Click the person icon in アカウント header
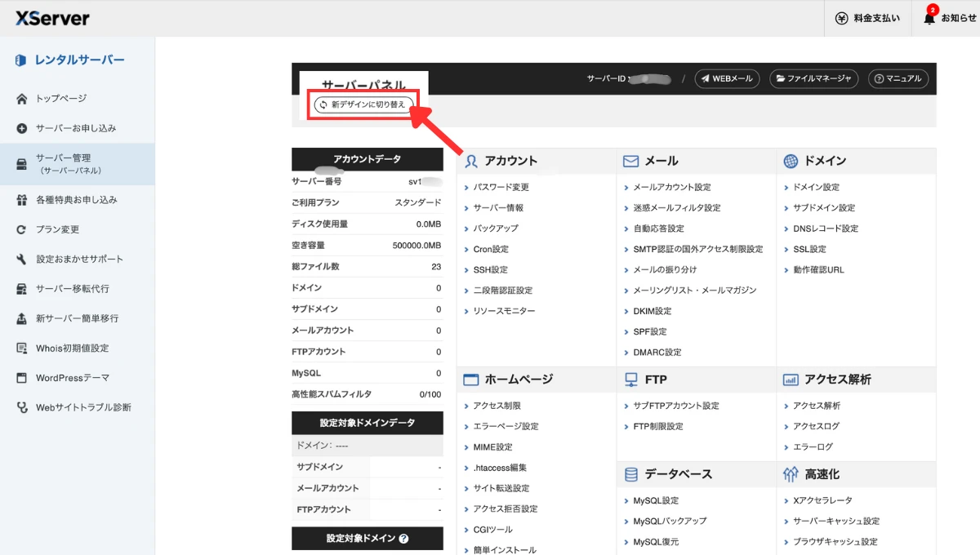The image size is (980, 555). [x=470, y=161]
